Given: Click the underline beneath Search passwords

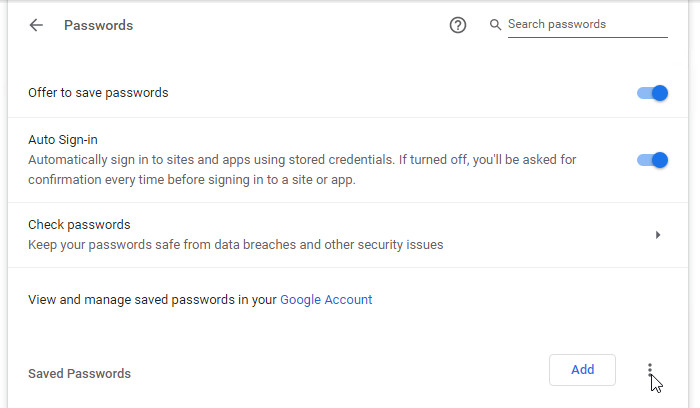Looking at the screenshot, I should click(x=587, y=37).
